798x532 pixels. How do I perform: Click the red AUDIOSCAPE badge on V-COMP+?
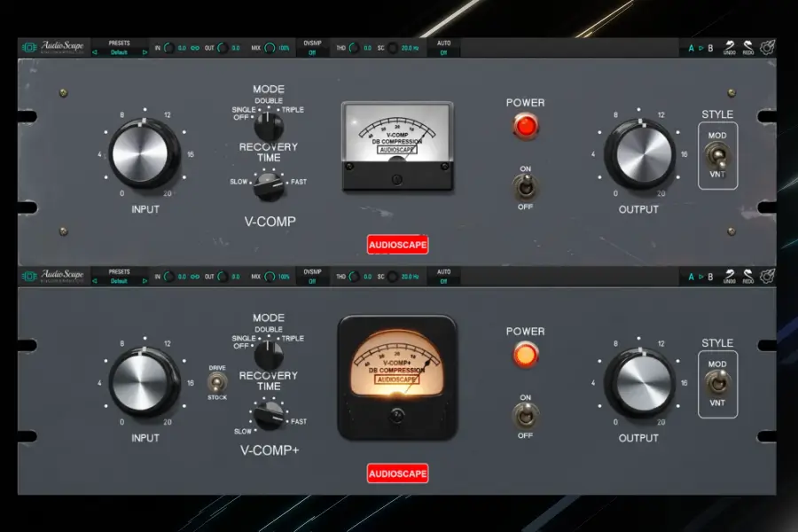click(397, 473)
